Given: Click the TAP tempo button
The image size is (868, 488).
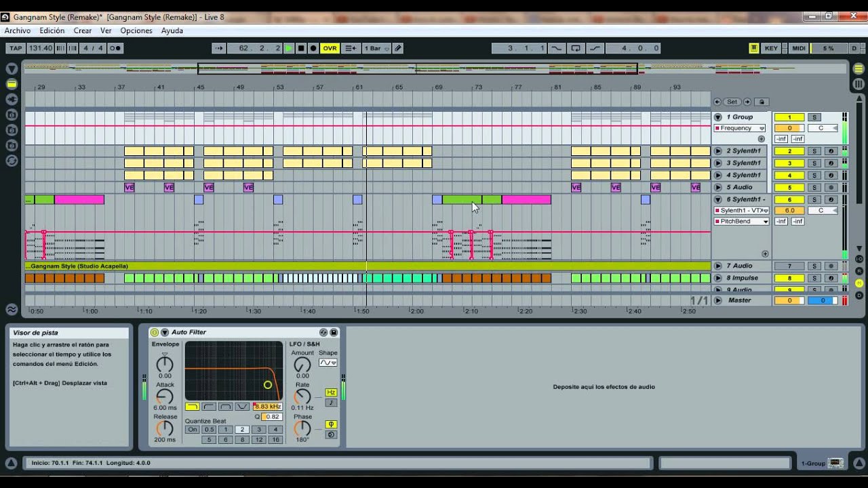Looking at the screenshot, I should [x=16, y=48].
